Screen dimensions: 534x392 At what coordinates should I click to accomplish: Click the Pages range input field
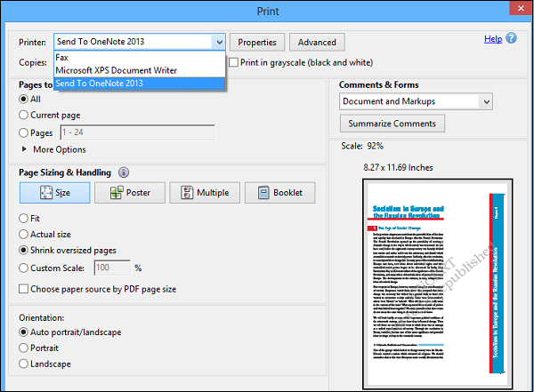click(138, 132)
